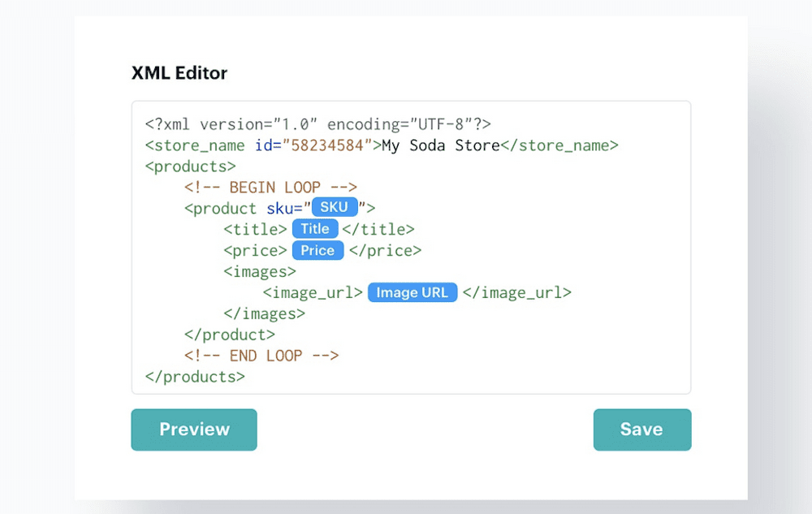812x514 pixels.
Task: Select the Price placeholder token
Action: (317, 250)
